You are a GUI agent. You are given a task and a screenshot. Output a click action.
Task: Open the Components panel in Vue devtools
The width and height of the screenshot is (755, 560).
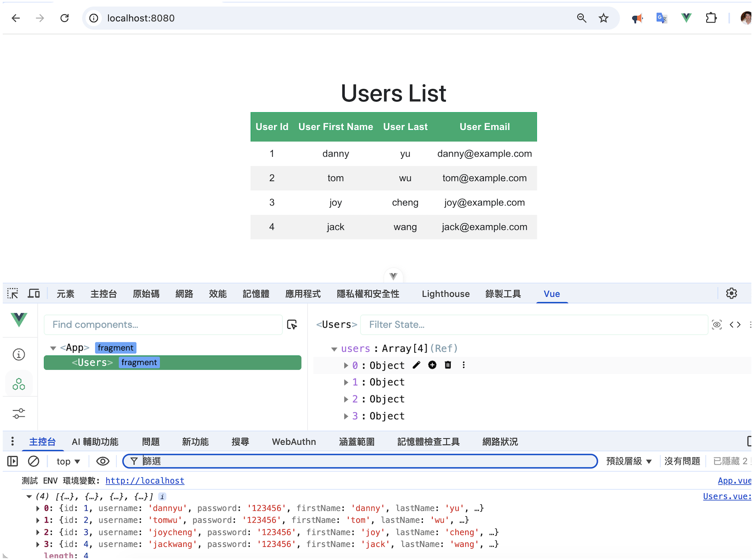coord(19,383)
